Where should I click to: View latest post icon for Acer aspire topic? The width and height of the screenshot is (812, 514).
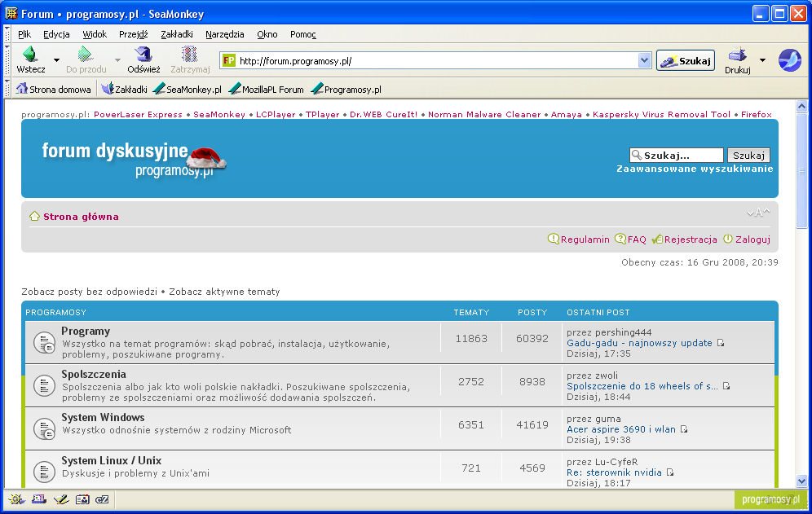pyautogui.click(x=684, y=429)
